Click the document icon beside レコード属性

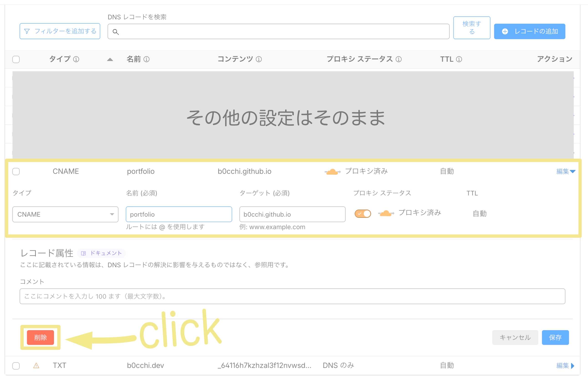tap(84, 253)
